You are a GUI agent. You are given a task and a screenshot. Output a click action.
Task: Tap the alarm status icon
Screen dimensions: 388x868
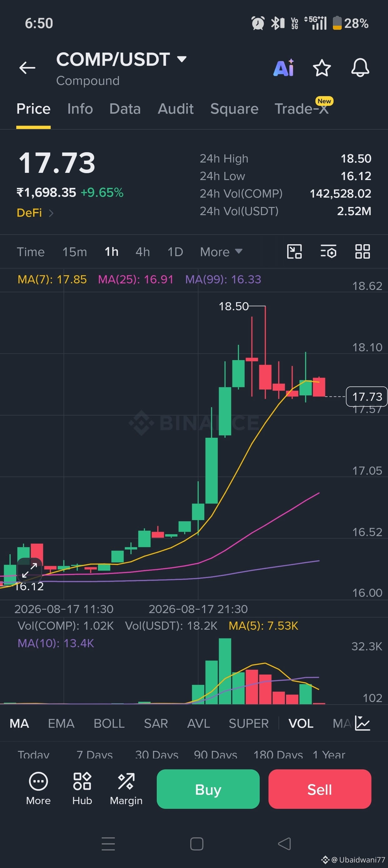pyautogui.click(x=258, y=23)
